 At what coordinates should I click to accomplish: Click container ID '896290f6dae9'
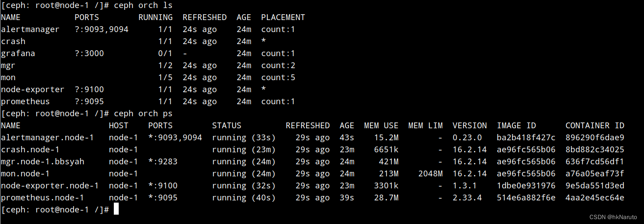coord(595,138)
